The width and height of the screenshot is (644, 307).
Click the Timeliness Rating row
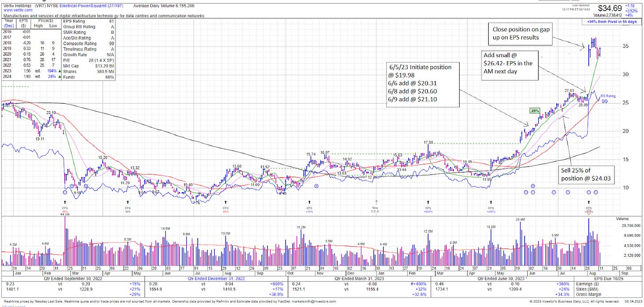coord(89,49)
